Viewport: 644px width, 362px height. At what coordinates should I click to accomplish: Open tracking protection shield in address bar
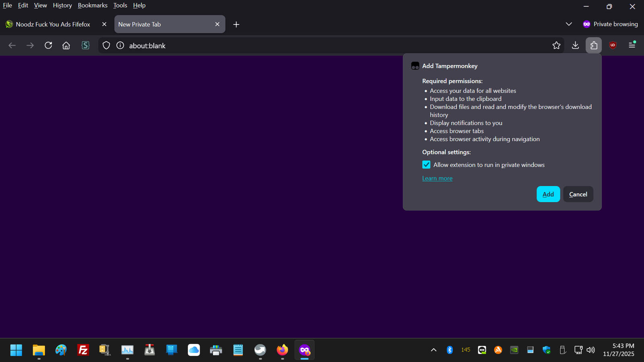106,45
